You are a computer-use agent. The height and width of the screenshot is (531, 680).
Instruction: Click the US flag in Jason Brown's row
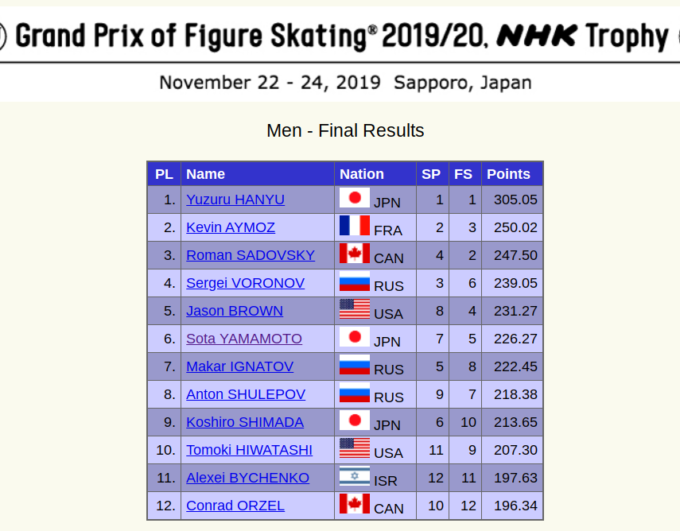(355, 309)
